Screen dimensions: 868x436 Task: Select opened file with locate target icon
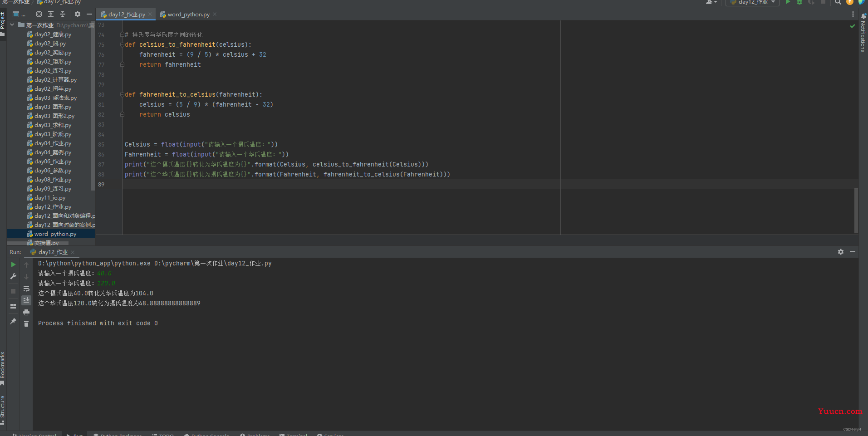click(39, 15)
